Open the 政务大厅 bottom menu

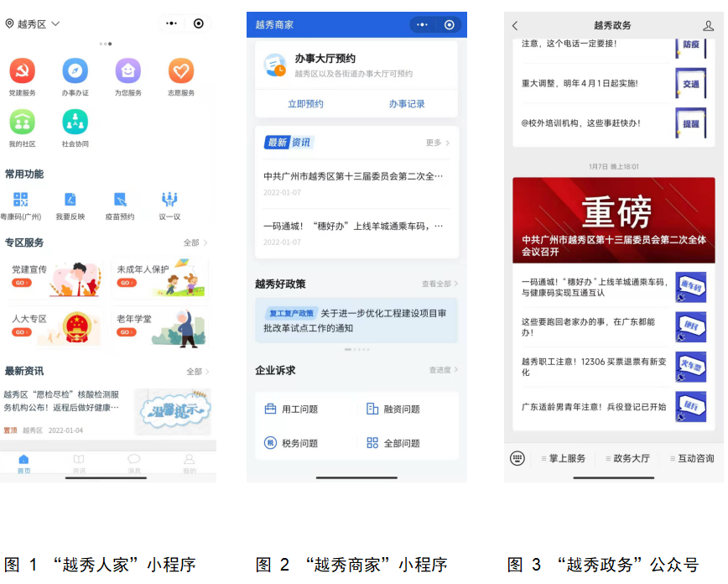click(x=627, y=459)
